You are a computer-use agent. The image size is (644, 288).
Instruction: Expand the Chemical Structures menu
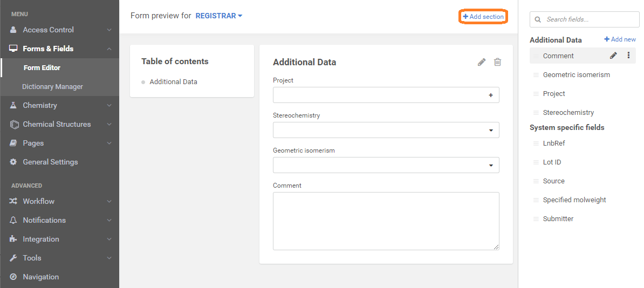click(x=59, y=124)
